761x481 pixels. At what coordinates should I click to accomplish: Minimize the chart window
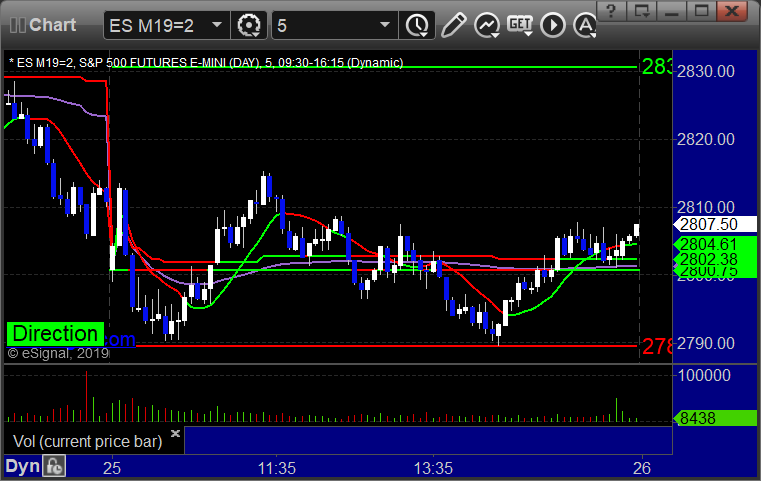(672, 11)
